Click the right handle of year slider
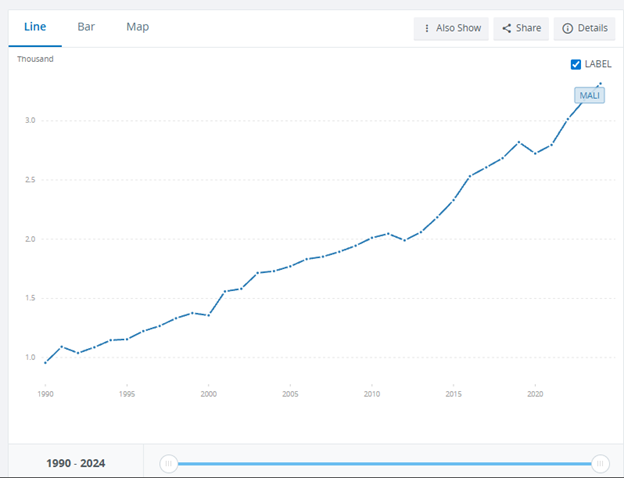 click(x=600, y=463)
